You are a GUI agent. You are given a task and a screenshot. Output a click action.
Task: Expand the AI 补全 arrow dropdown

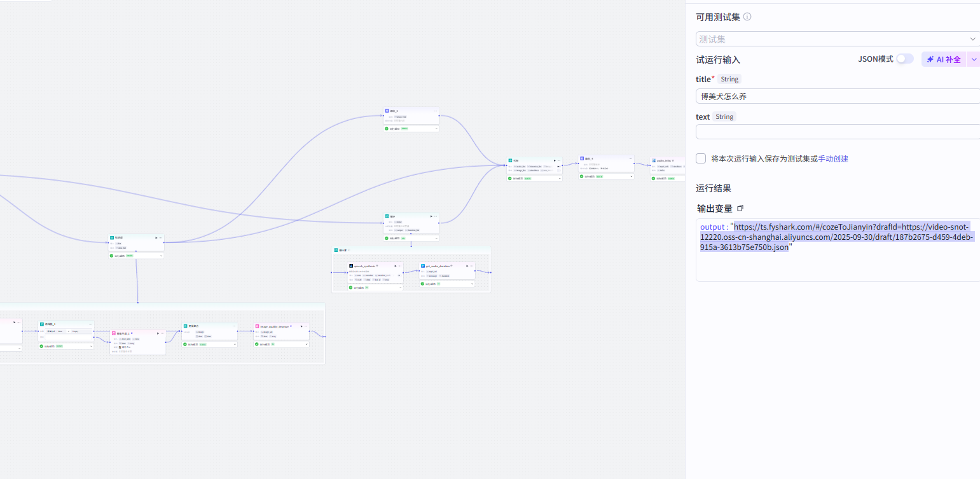coord(973,59)
